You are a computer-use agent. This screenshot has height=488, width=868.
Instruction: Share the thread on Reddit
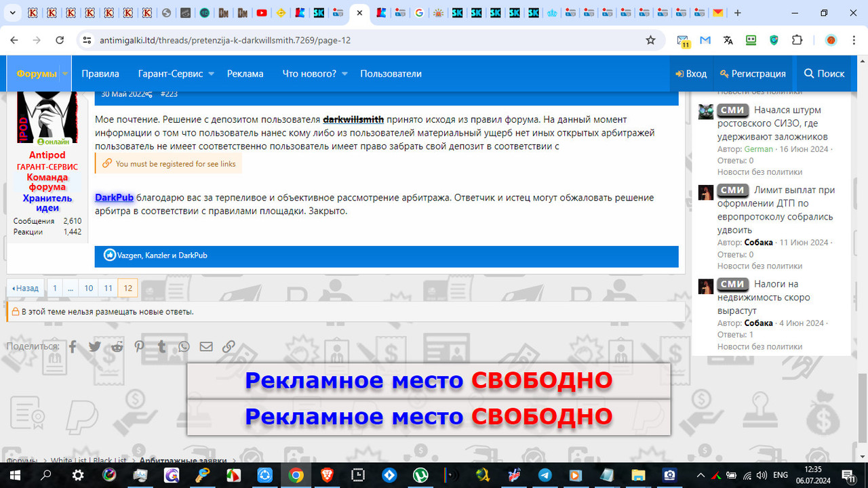click(117, 346)
